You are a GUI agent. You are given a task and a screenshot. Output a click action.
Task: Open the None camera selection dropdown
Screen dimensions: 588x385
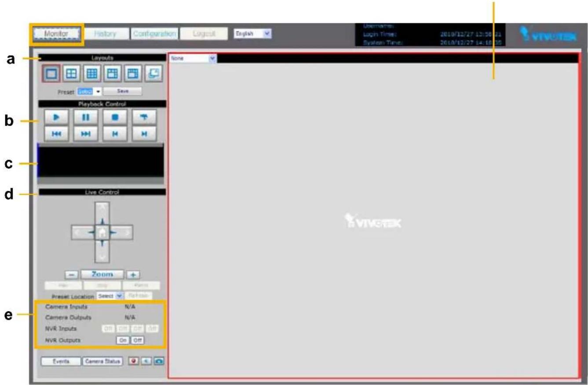coord(193,58)
